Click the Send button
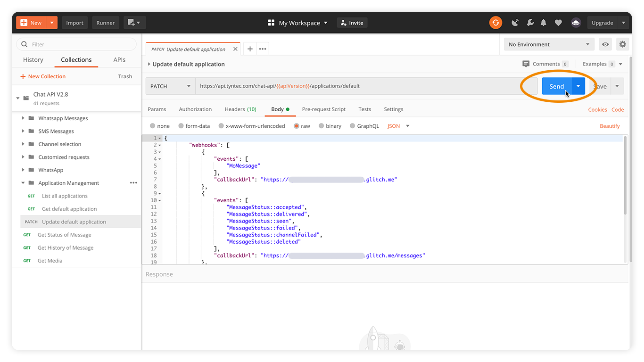The width and height of the screenshot is (644, 362). pyautogui.click(x=557, y=86)
